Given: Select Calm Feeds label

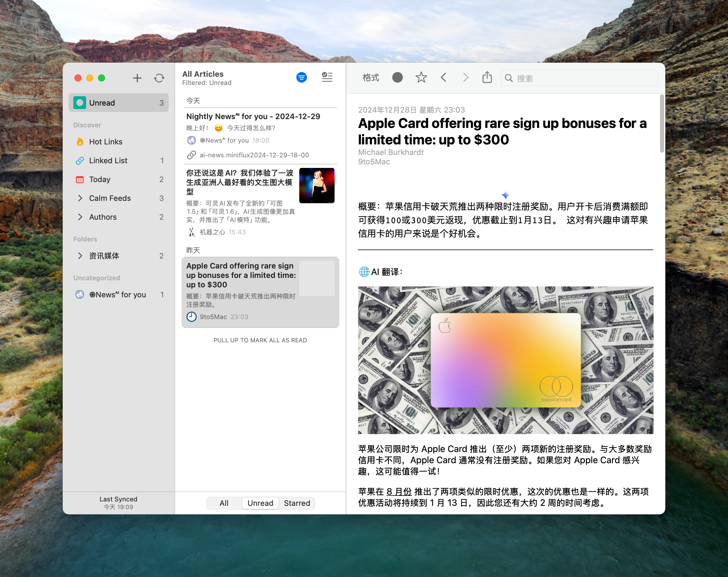Looking at the screenshot, I should [110, 198].
